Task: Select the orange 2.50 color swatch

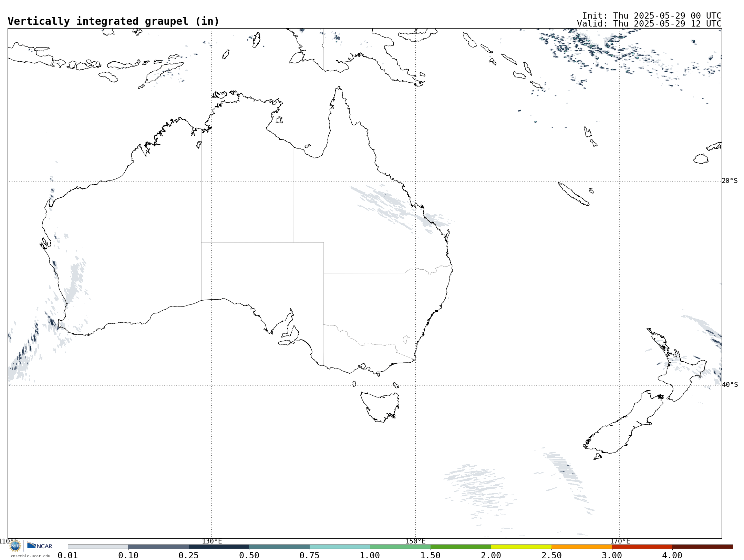Action: [x=582, y=547]
